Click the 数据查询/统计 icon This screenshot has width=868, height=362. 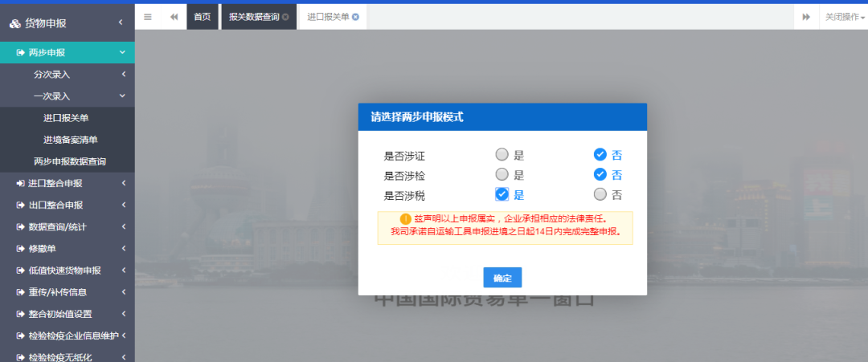[20, 226]
